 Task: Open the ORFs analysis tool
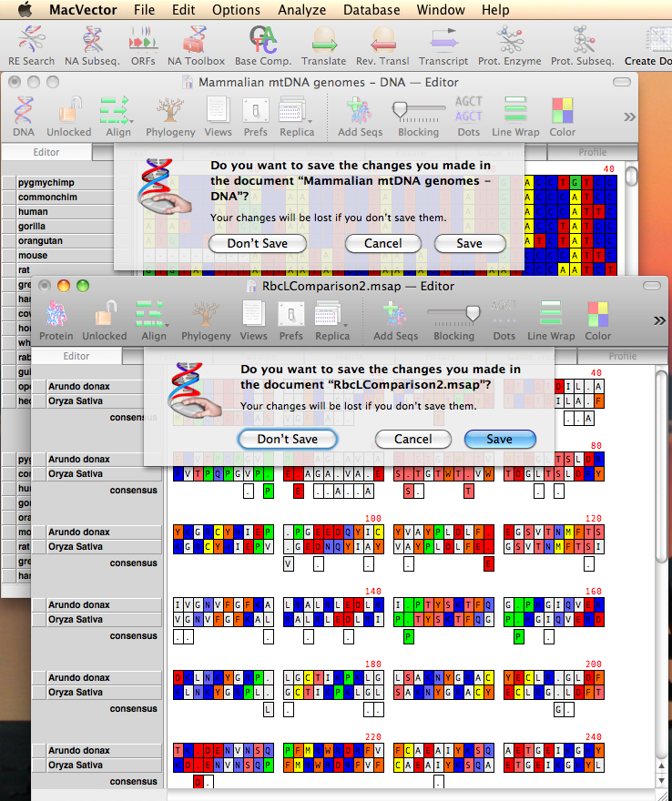tap(141, 40)
